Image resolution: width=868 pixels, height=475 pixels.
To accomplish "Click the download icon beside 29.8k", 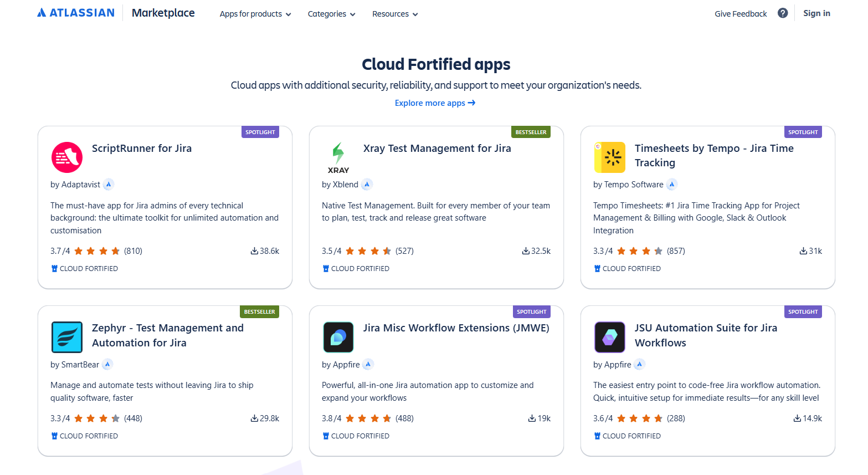I will [254, 418].
